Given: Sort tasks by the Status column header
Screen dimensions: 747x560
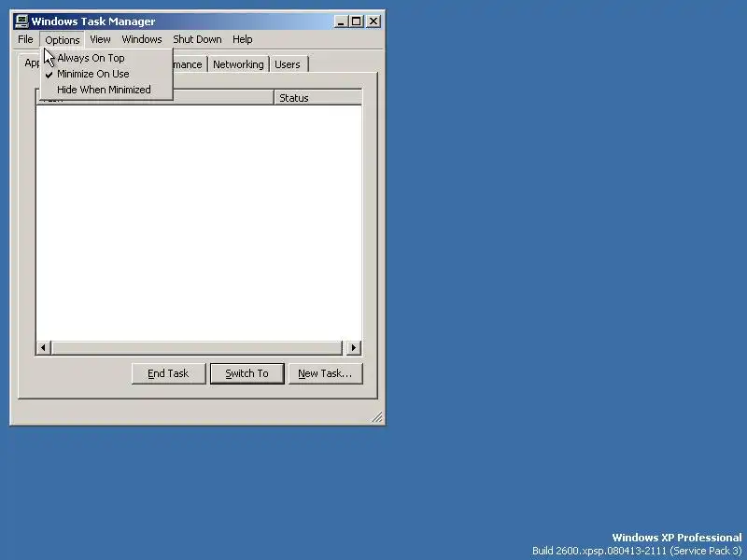Looking at the screenshot, I should (x=317, y=98).
